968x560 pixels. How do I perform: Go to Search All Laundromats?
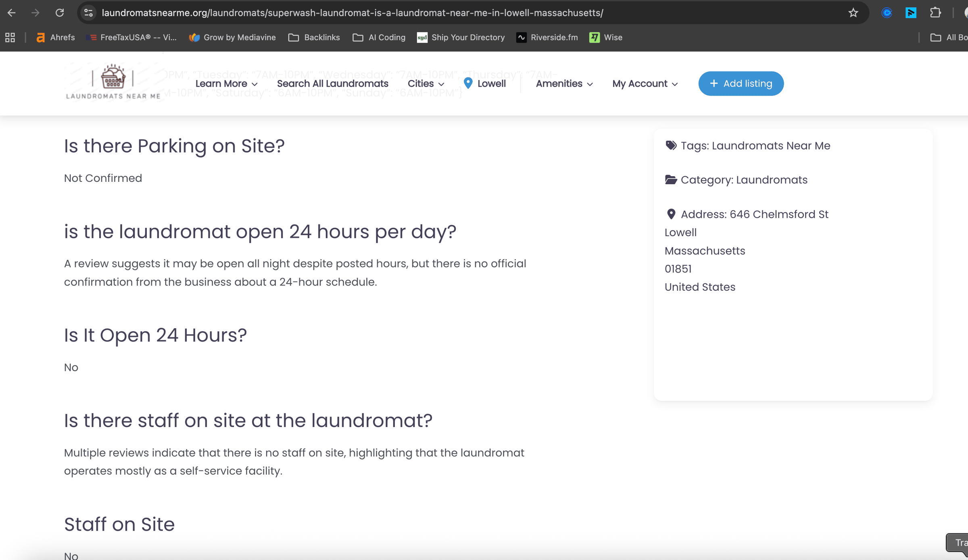[332, 83]
